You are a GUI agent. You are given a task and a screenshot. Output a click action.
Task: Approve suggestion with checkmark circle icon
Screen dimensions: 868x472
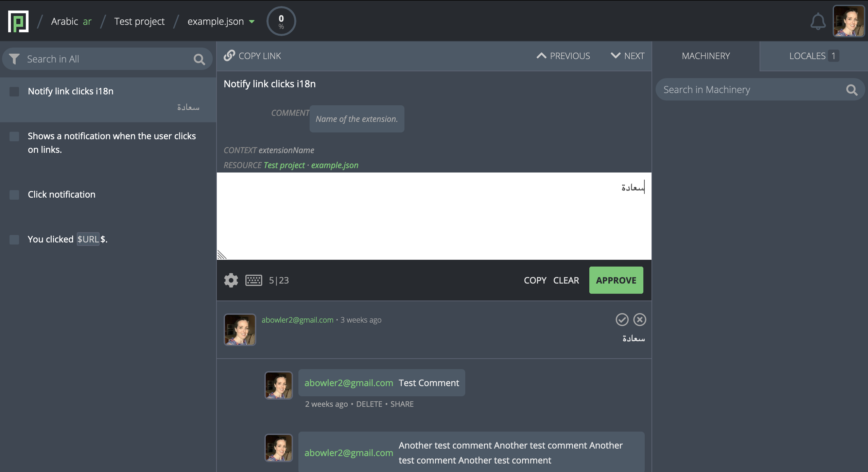click(x=622, y=320)
